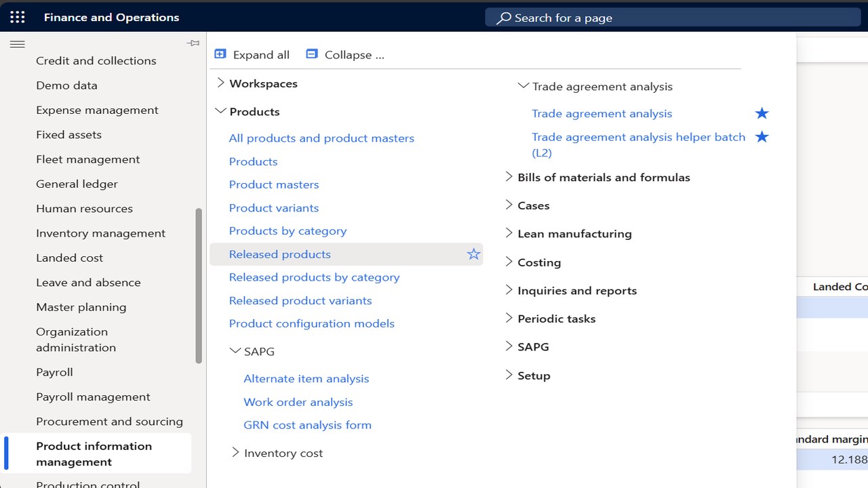The image size is (868, 488).
Task: Open Procurement and sourcing module
Action: 109,422
